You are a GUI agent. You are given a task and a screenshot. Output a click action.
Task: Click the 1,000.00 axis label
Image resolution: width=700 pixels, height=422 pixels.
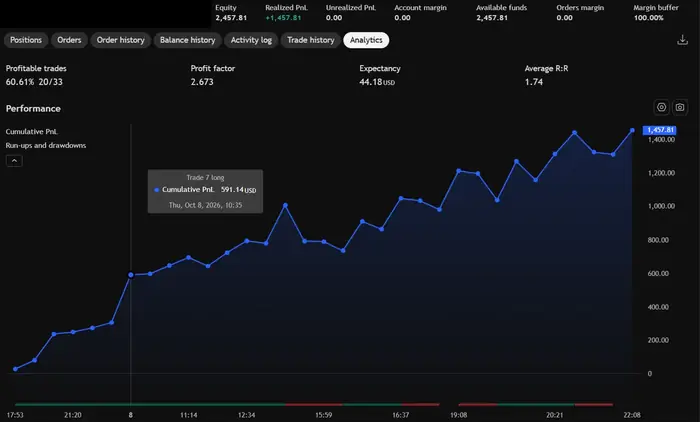point(661,206)
